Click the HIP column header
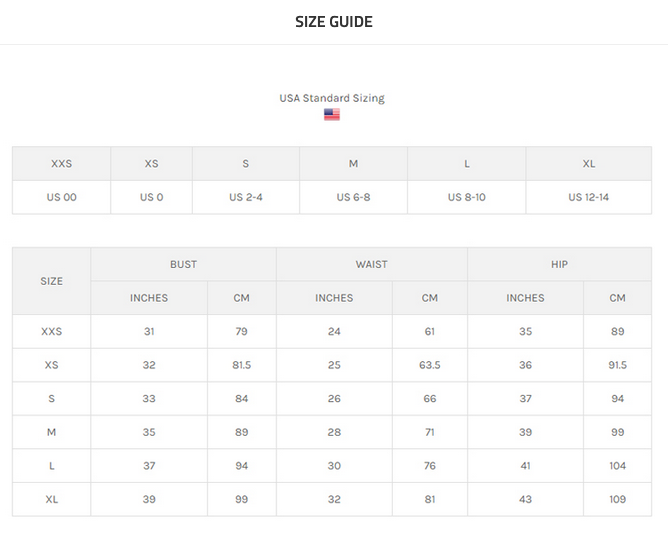The image size is (668, 539). tap(559, 264)
